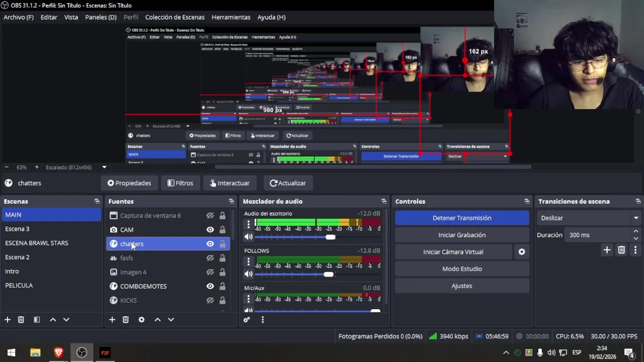This screenshot has height=362, width=644.
Task: Add a new scene with plus icon
Action: pos(8,320)
